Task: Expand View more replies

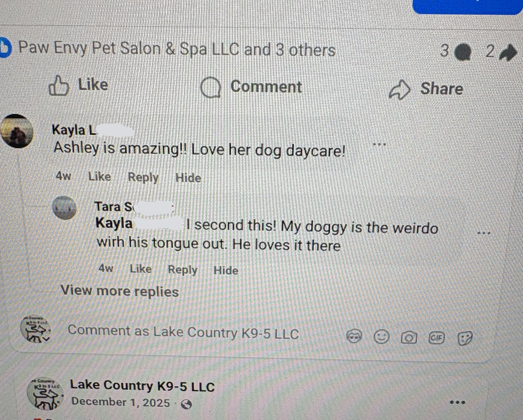Action: [119, 291]
